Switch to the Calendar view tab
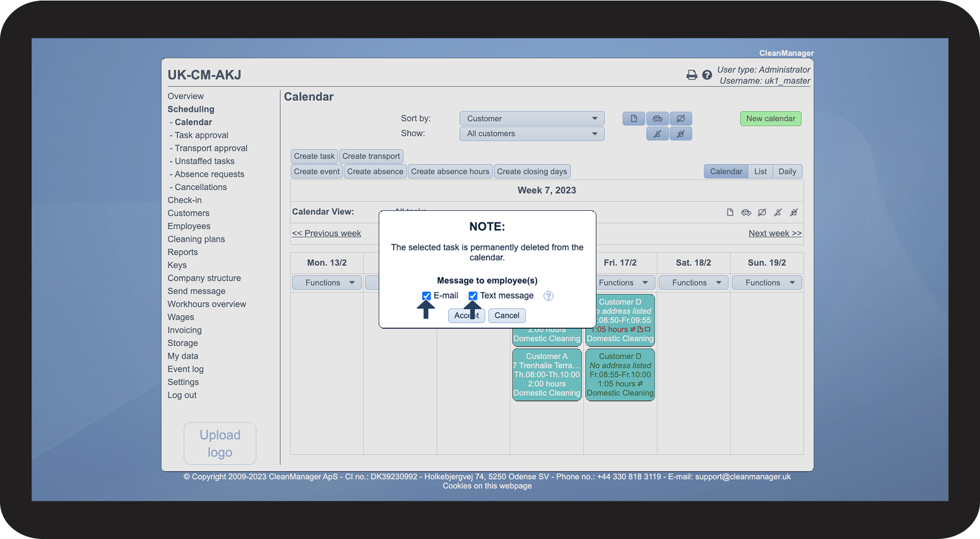Screen dimensions: 980x539 coord(726,172)
